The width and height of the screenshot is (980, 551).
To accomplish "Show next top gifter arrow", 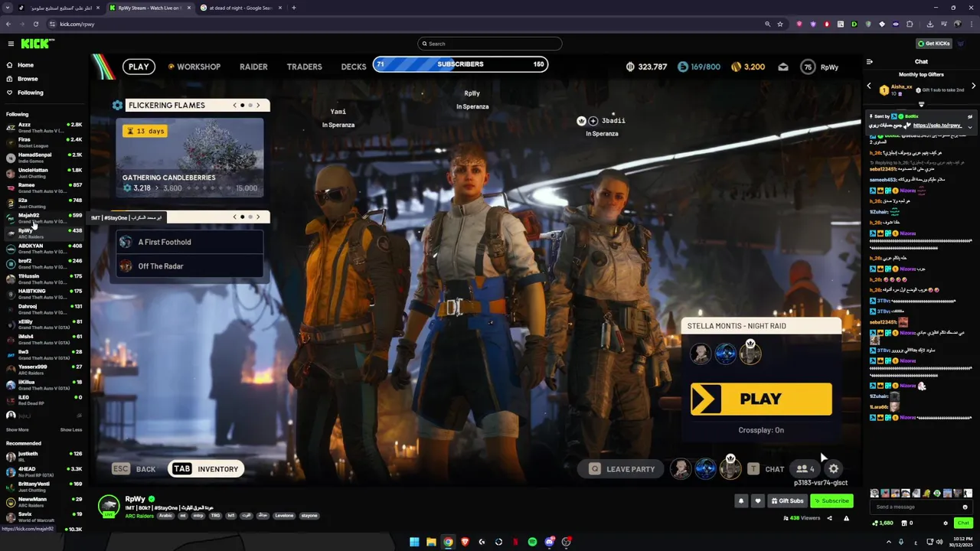I will (973, 86).
